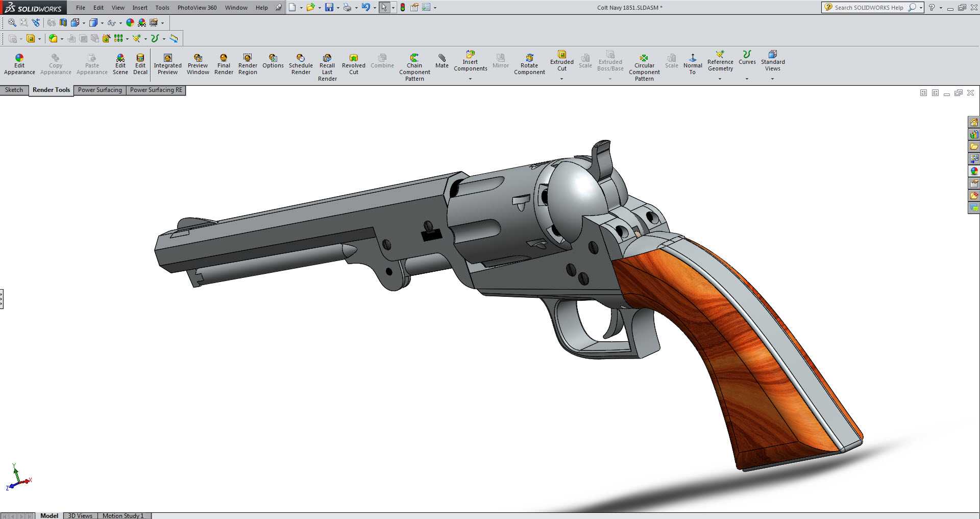Open the Window menu
This screenshot has height=519, width=980.
point(236,8)
